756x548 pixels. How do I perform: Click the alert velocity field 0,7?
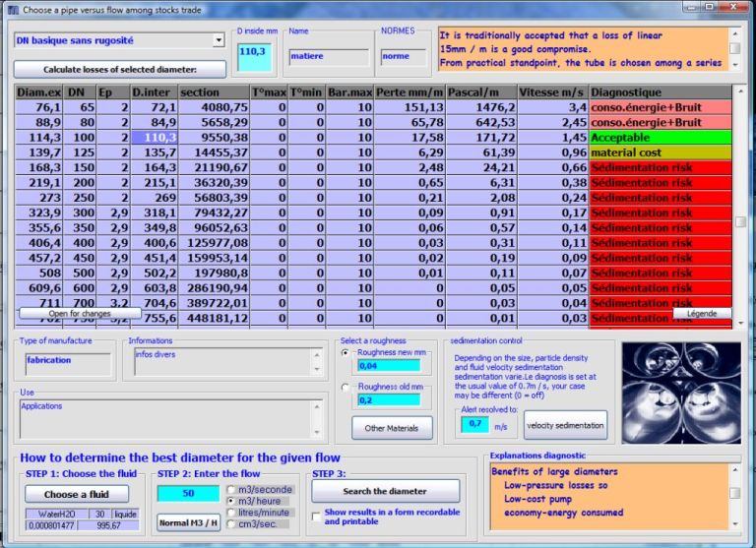pos(474,424)
